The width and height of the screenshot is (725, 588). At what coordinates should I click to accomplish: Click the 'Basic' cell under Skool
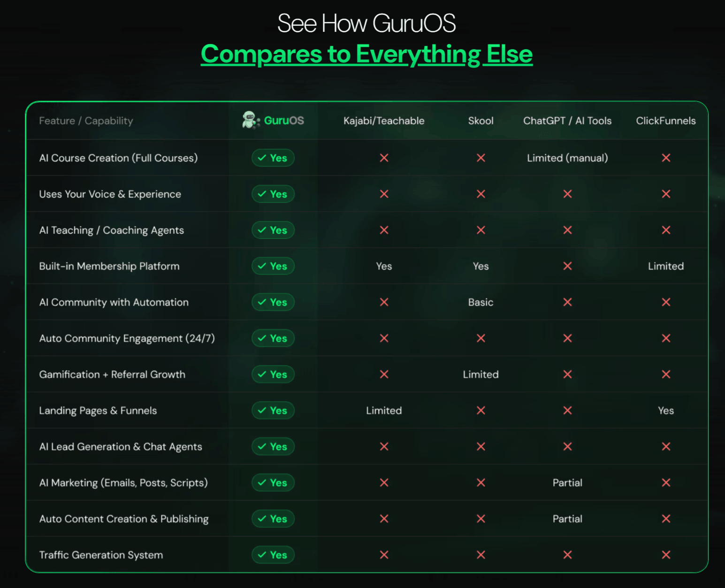pos(481,302)
